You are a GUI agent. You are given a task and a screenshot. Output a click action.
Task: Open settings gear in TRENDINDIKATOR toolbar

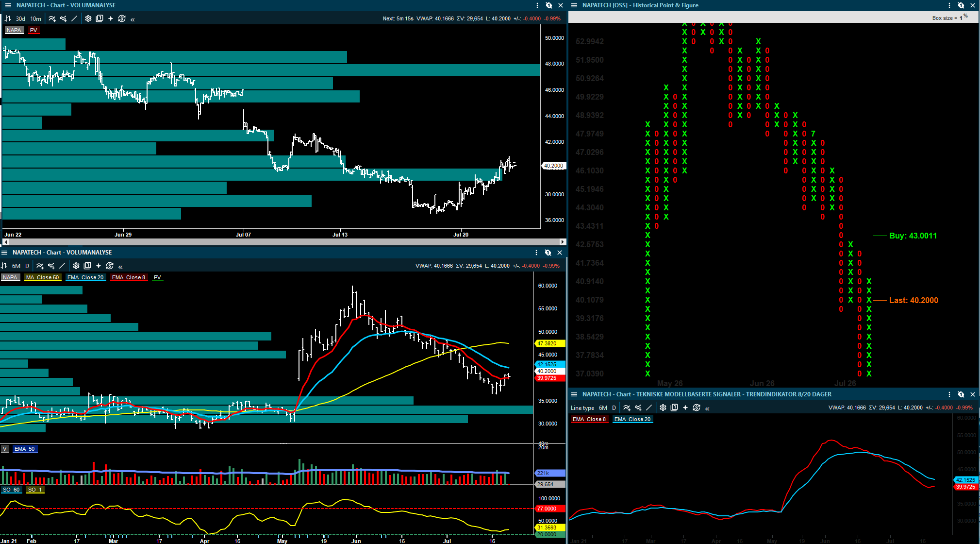pyautogui.click(x=663, y=408)
